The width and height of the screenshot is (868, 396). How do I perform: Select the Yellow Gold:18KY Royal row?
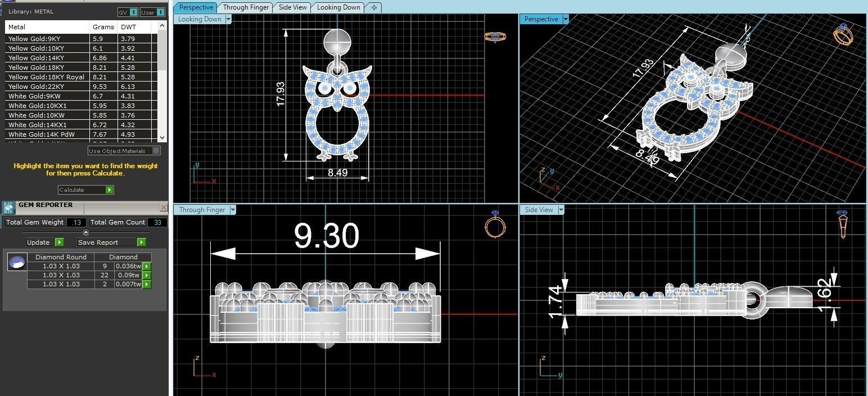click(x=82, y=77)
